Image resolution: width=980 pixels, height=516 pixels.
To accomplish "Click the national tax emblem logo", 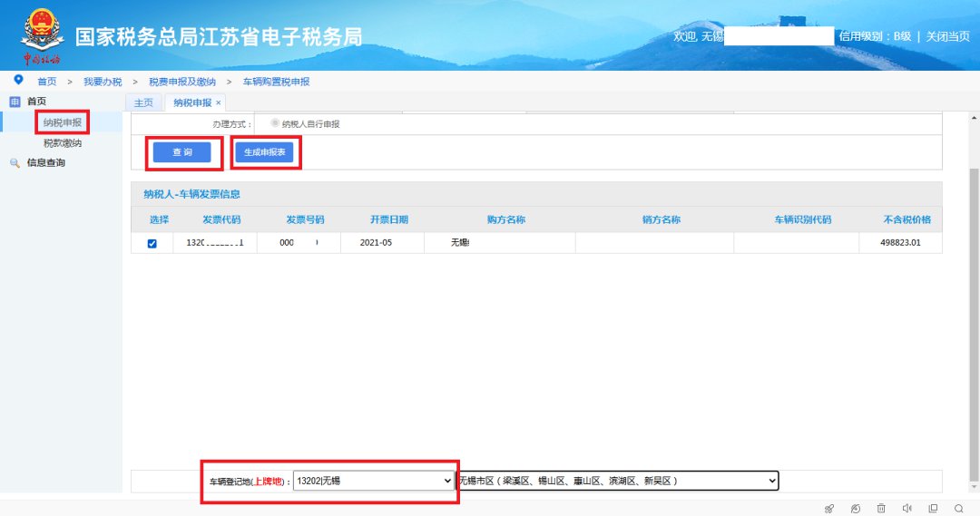I will click(41, 34).
